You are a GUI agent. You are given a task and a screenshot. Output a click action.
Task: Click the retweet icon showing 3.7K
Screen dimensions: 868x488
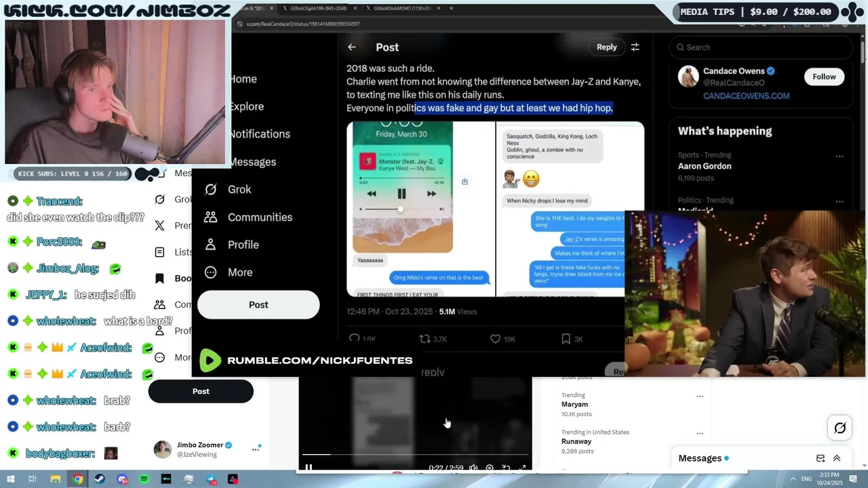point(425,339)
